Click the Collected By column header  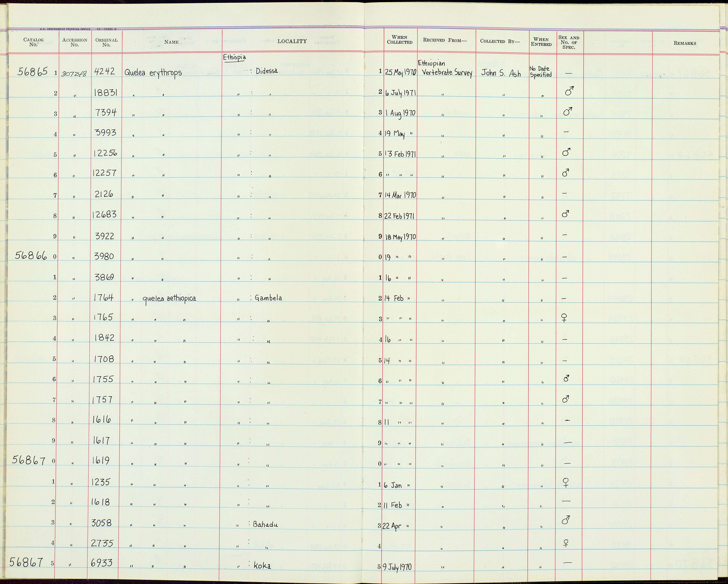[500, 41]
